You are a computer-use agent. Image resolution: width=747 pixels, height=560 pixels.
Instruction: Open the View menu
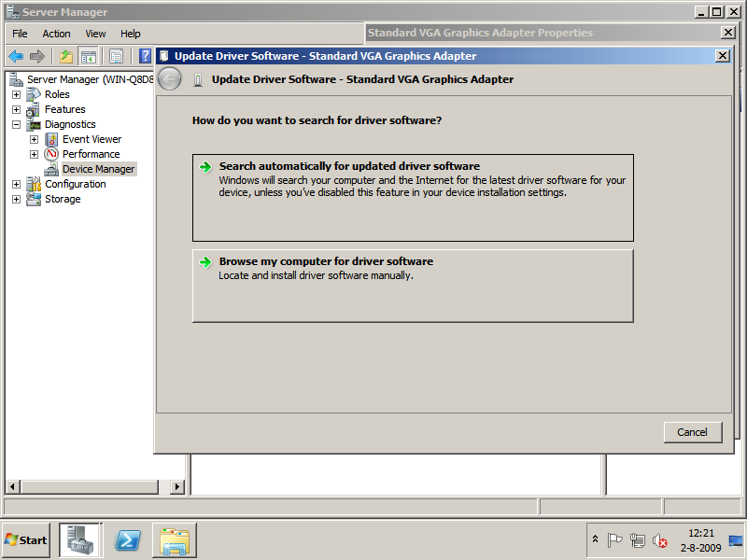coord(95,34)
